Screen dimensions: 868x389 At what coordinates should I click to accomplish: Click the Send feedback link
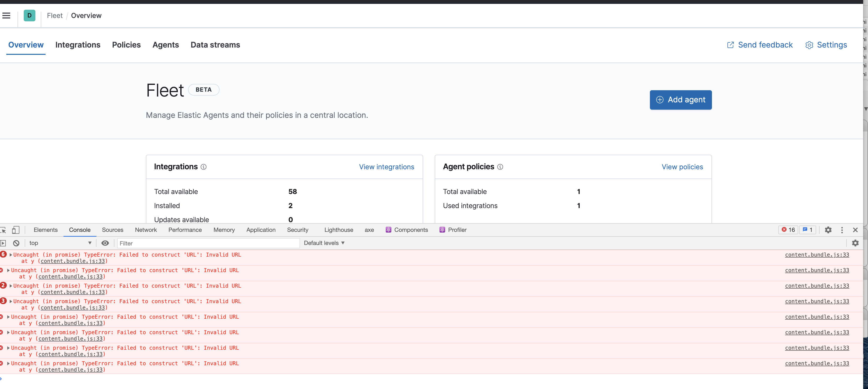(760, 45)
